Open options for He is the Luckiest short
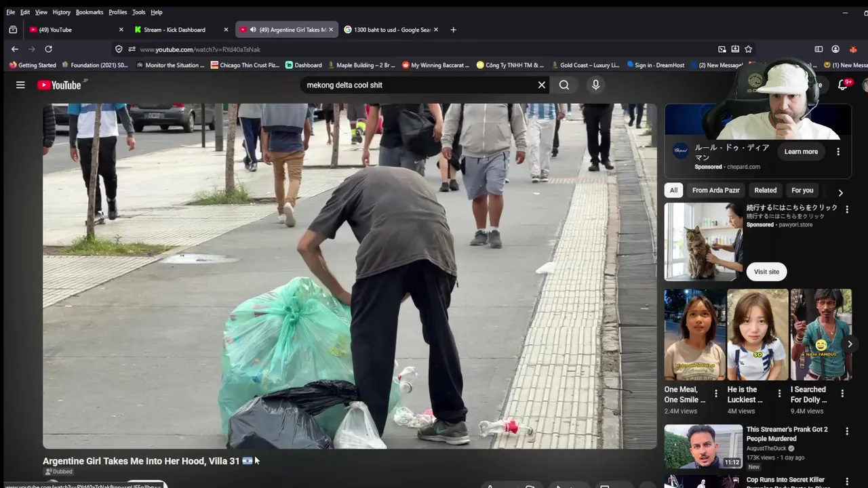The width and height of the screenshot is (868, 488). tap(778, 393)
